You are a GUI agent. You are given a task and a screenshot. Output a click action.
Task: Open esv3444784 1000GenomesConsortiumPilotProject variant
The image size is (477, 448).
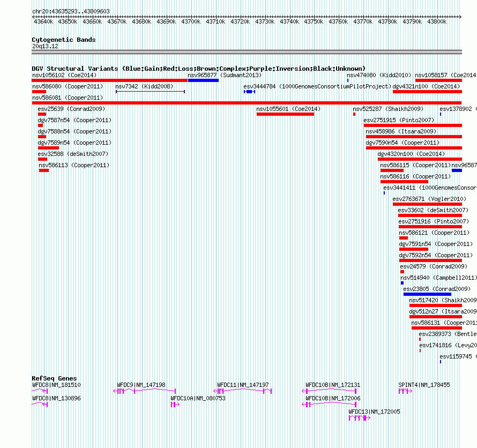pos(317,86)
